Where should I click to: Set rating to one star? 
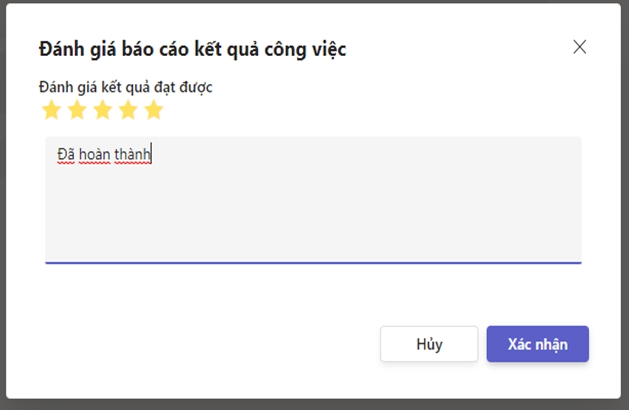(x=51, y=110)
